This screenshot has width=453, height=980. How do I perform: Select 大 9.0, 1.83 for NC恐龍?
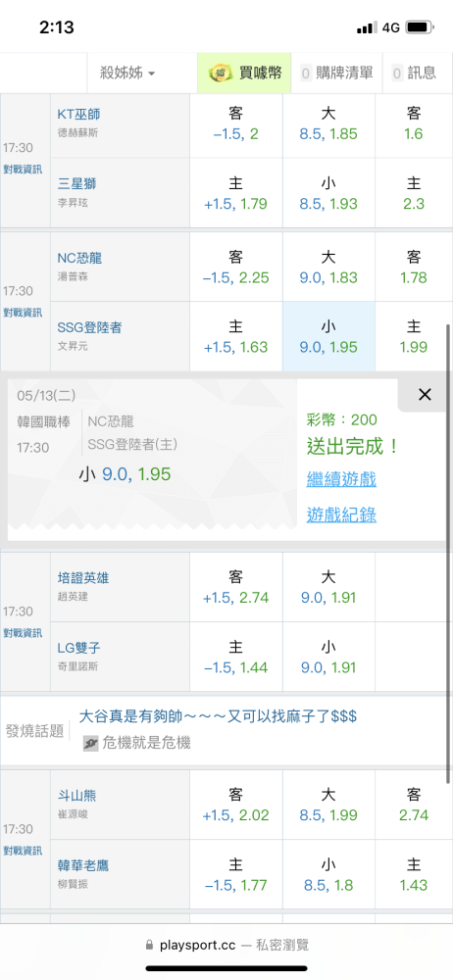[x=328, y=267]
